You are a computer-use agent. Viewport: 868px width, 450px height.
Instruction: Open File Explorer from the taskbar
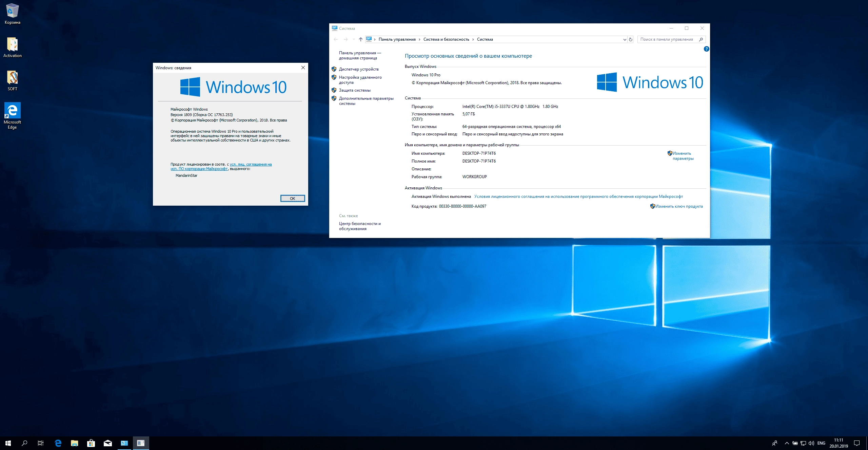75,443
